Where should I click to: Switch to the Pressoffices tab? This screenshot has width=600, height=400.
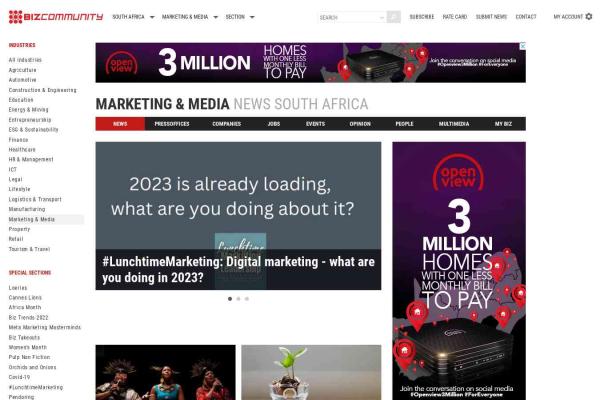[x=172, y=124]
